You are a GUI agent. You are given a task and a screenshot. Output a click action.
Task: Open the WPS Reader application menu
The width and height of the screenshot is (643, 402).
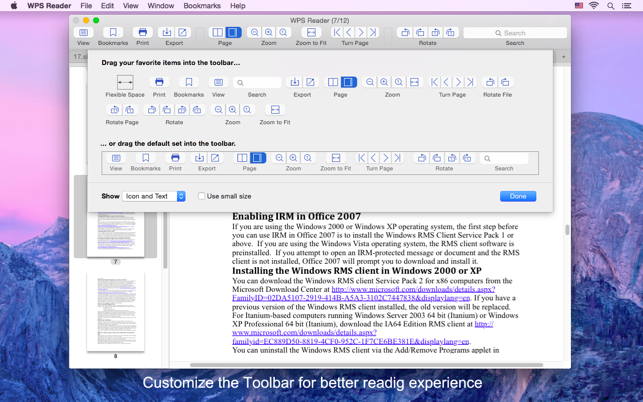49,6
